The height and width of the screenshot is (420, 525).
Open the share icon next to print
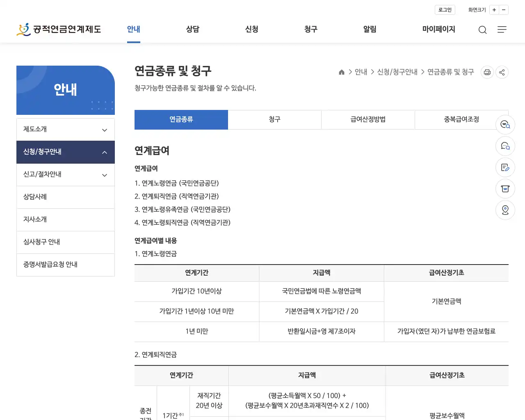coord(502,72)
